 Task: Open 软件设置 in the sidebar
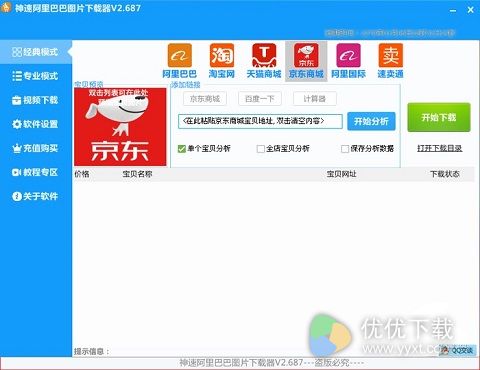coord(35,124)
